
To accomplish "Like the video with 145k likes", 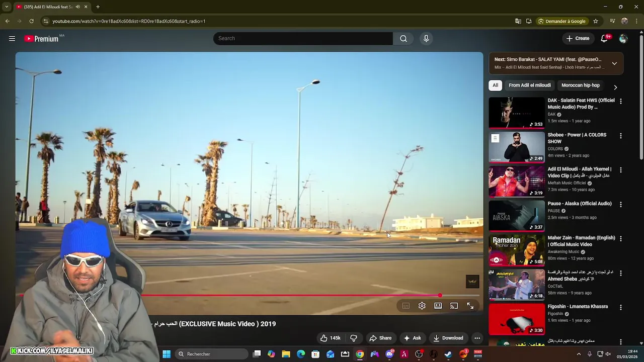I will [x=330, y=338].
